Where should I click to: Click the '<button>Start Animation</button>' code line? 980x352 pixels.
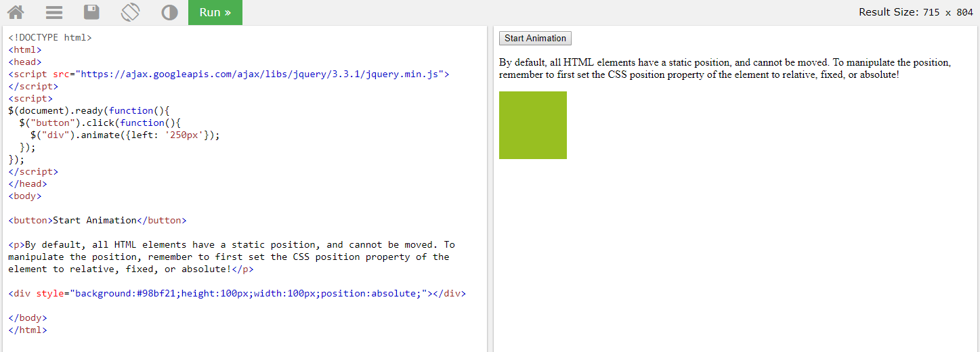[97, 221]
